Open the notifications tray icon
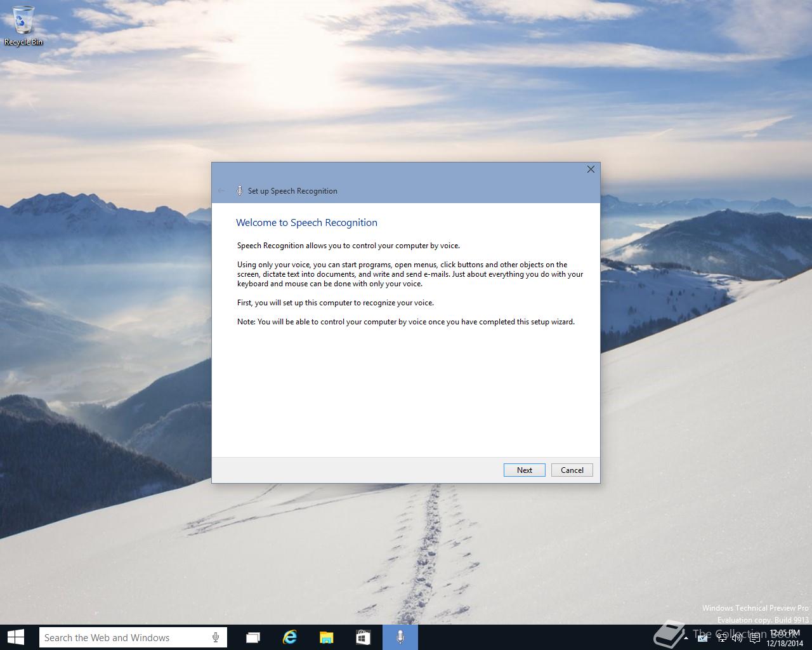812x650 pixels. [755, 638]
